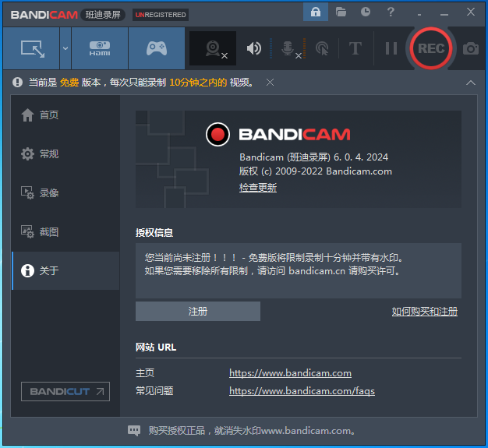Select the screen rectangle recording mode
The width and height of the screenshot is (488, 448).
coord(31,48)
